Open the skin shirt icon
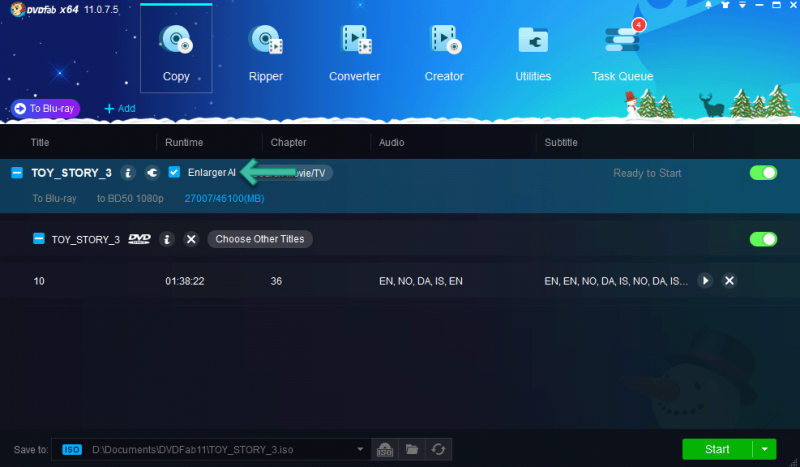 725,5
